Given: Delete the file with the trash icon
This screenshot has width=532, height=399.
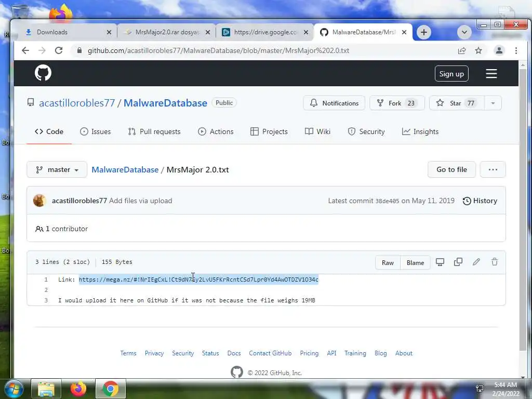Looking at the screenshot, I should point(495,262).
